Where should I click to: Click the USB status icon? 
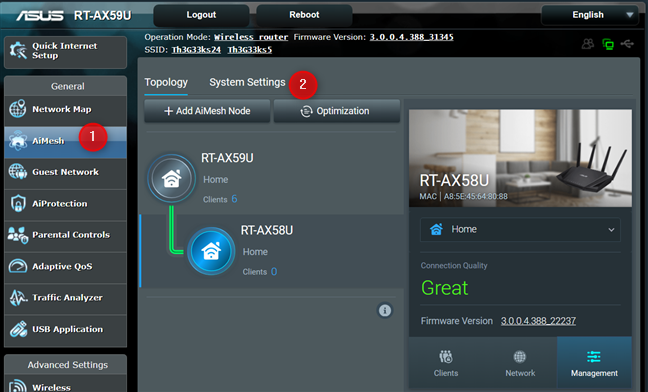tap(627, 43)
